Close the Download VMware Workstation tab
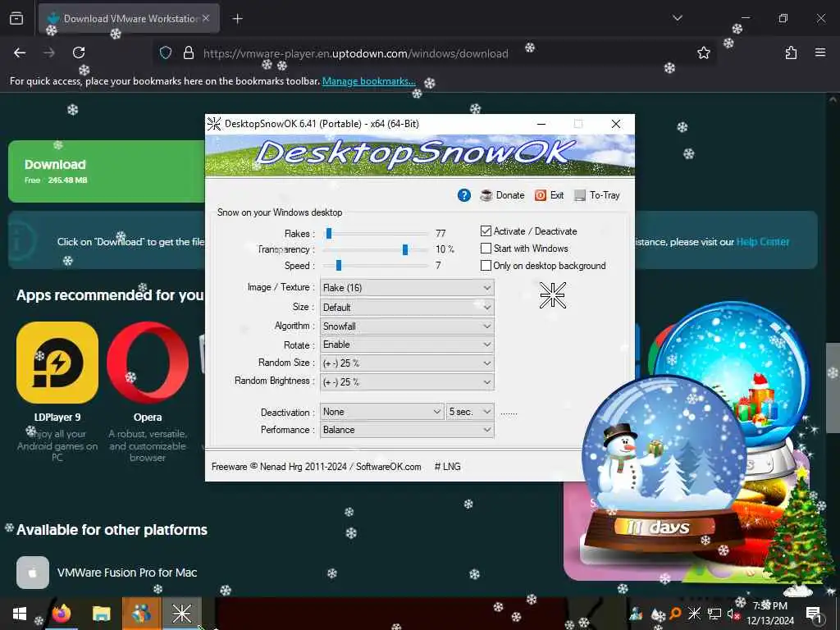Viewport: 840px width, 630px height. click(x=206, y=18)
